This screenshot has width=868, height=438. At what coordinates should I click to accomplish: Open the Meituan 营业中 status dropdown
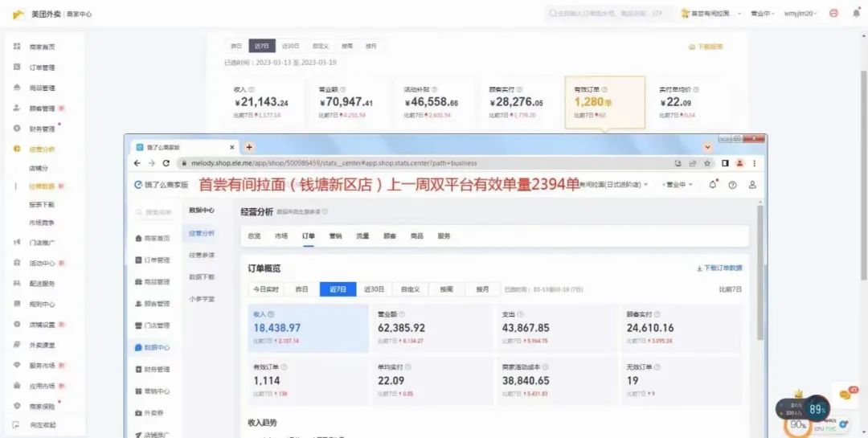point(762,14)
